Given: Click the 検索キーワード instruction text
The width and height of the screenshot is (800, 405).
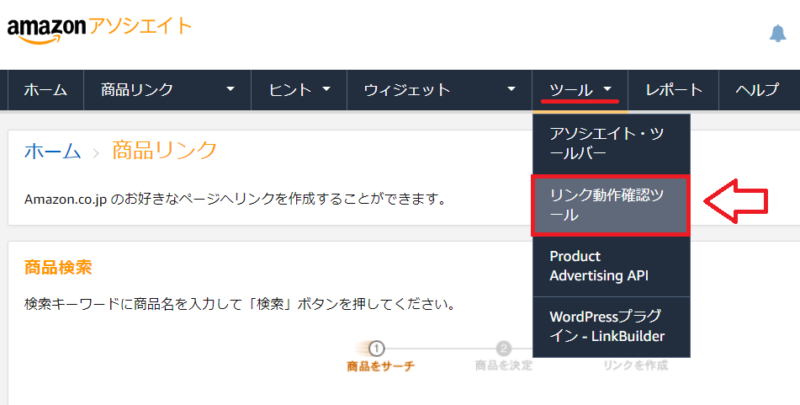Looking at the screenshot, I should pos(240,305).
